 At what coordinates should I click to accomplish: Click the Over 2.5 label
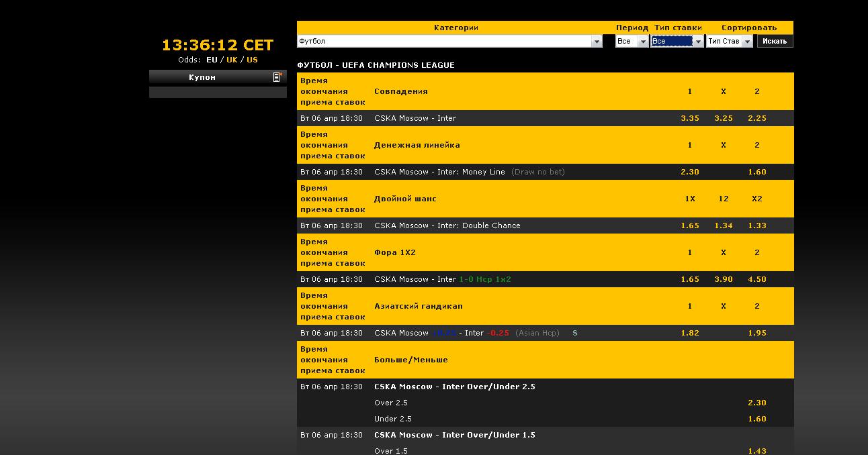391,403
